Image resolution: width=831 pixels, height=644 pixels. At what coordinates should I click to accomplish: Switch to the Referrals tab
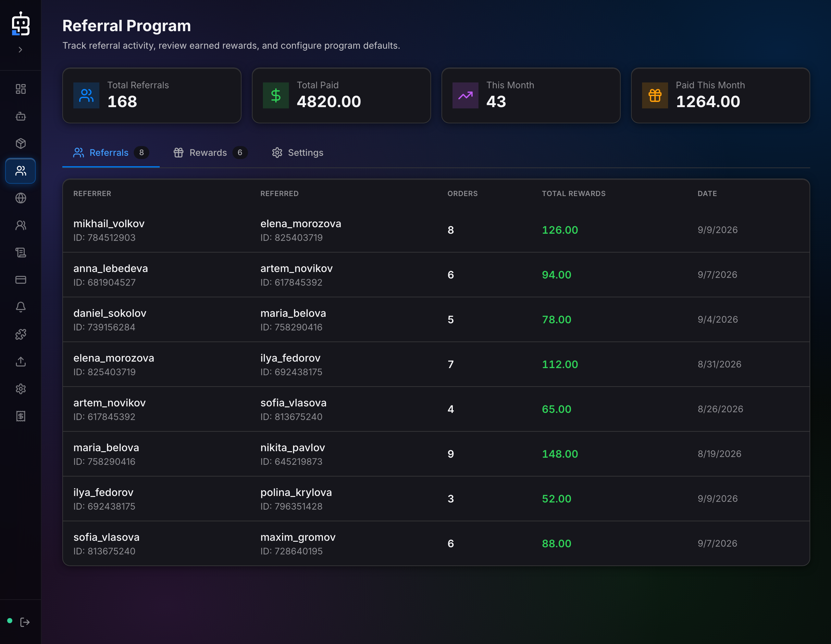click(x=111, y=153)
